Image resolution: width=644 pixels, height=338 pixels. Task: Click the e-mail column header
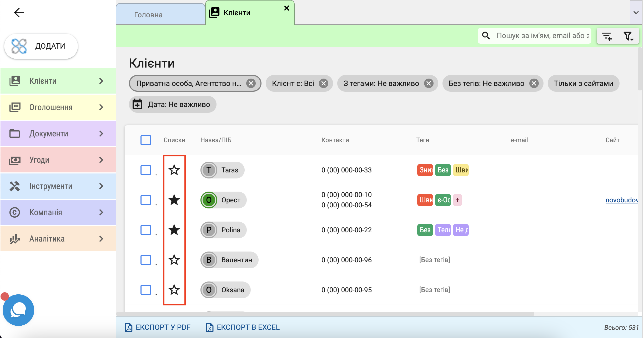point(519,140)
